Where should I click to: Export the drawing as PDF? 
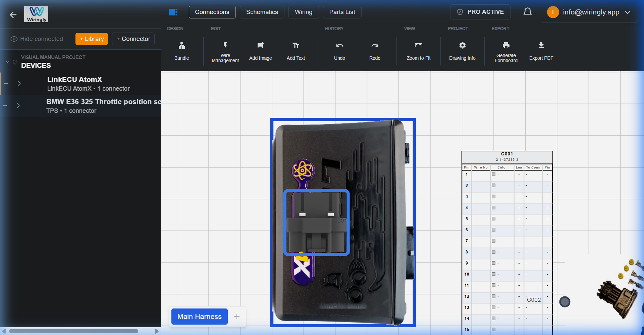pyautogui.click(x=541, y=51)
